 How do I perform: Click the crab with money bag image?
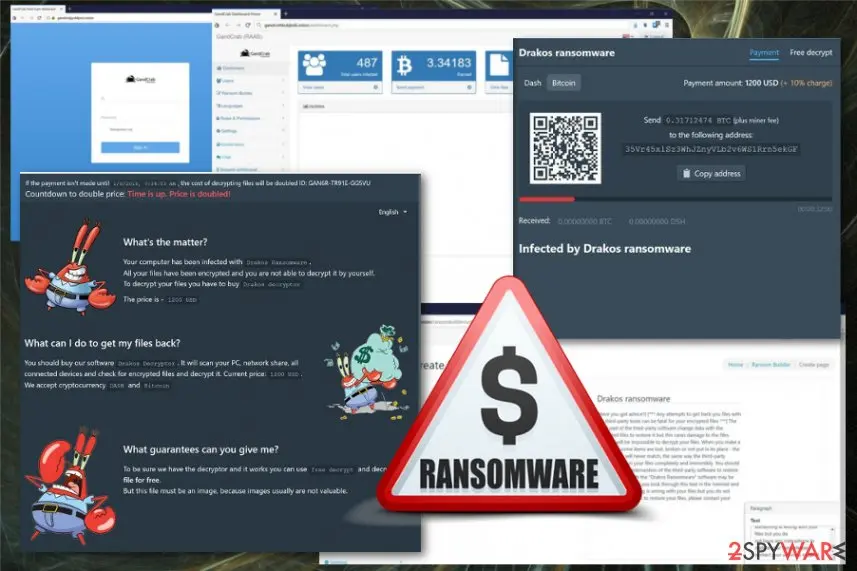368,374
